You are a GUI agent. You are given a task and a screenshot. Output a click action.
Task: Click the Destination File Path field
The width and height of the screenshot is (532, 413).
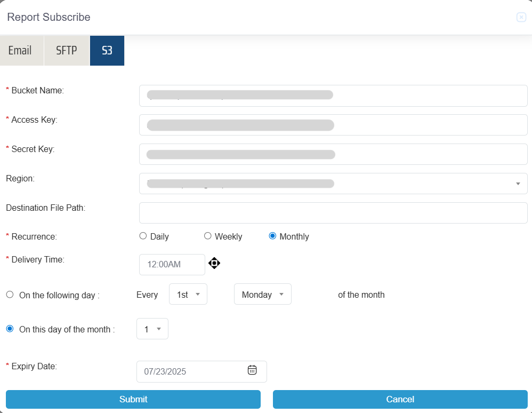click(333, 213)
